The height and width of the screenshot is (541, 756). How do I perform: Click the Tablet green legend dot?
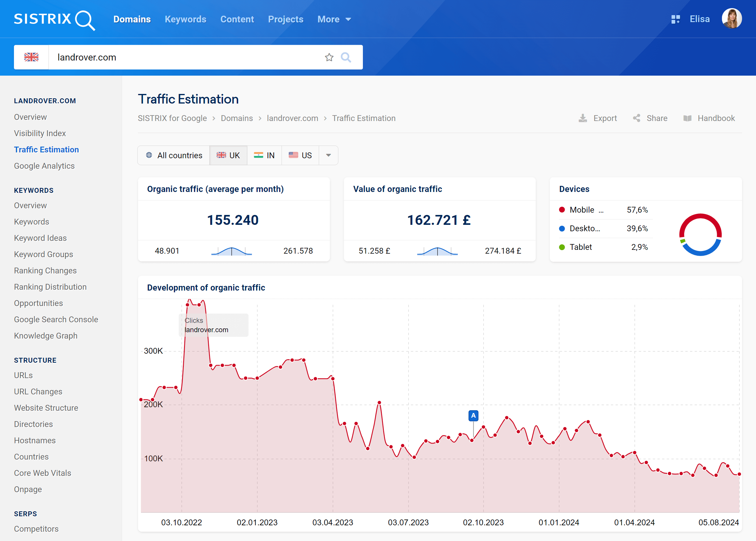tap(562, 247)
